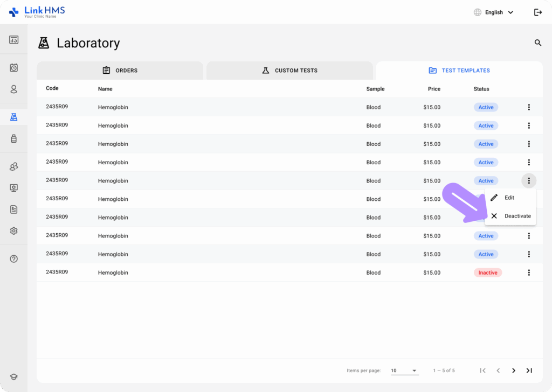
Task: Click the Price column header
Action: [434, 89]
